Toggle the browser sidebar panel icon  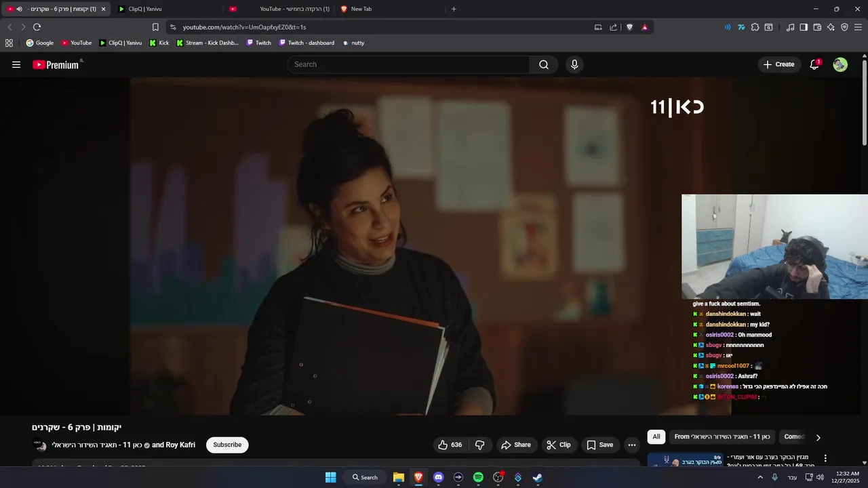(x=804, y=27)
